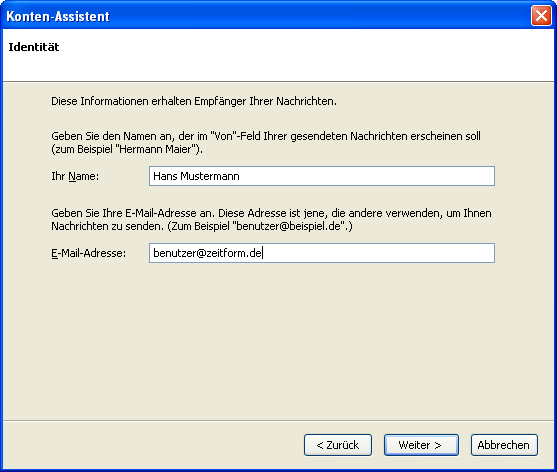
Task: Close the Konten-Assistent window
Action: pyautogui.click(x=541, y=16)
